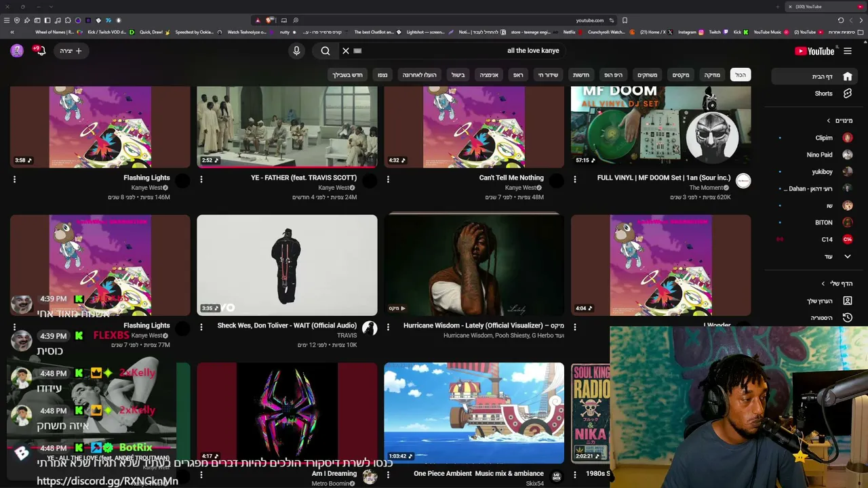
Task: Open the YouTube hamburger guide menu
Action: tap(848, 51)
